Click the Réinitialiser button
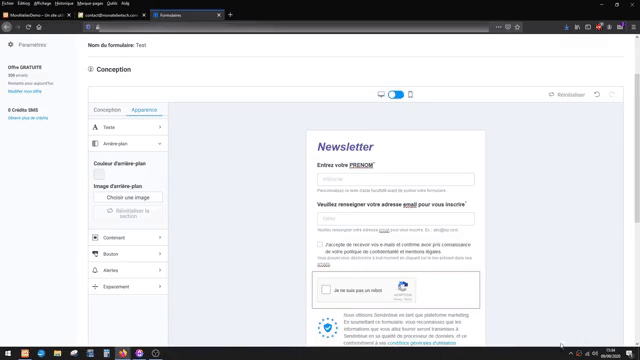This screenshot has height=360, width=640. [x=567, y=95]
